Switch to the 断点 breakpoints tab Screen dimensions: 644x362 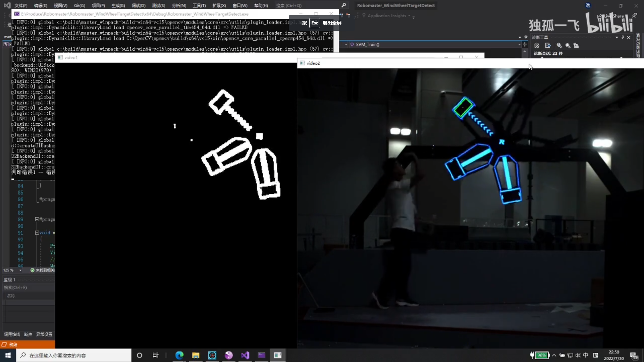(28, 334)
